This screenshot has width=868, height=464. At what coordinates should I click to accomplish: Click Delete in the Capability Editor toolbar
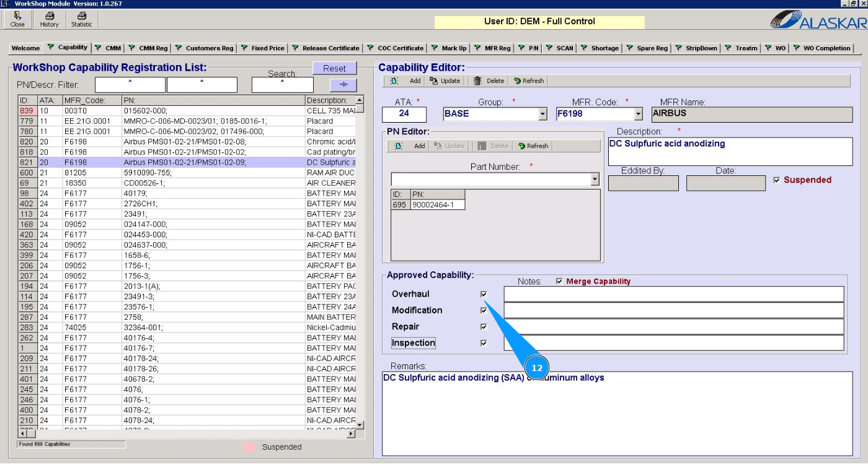click(489, 81)
